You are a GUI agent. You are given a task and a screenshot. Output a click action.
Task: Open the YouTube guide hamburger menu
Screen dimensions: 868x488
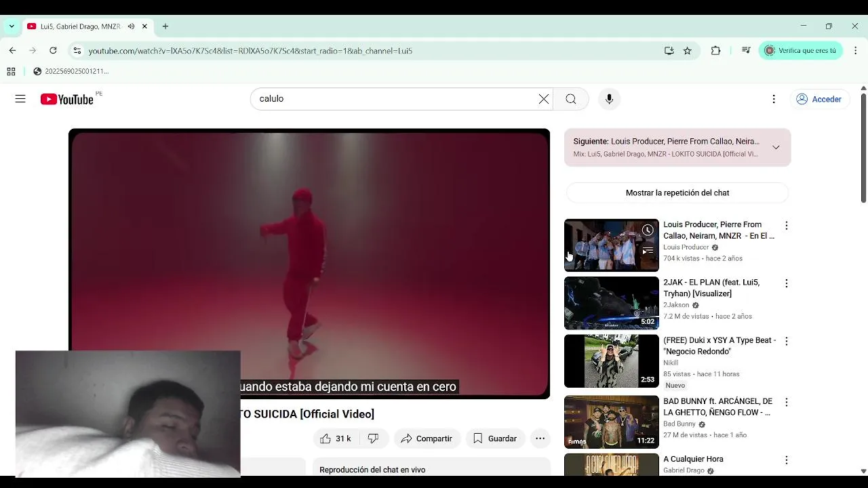tap(20, 99)
